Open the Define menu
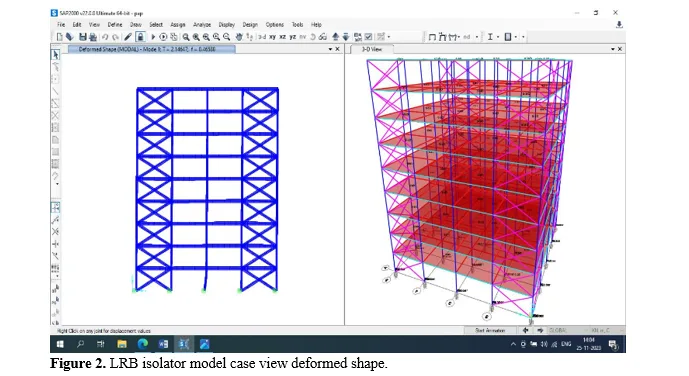The width and height of the screenshot is (689, 376). click(115, 25)
